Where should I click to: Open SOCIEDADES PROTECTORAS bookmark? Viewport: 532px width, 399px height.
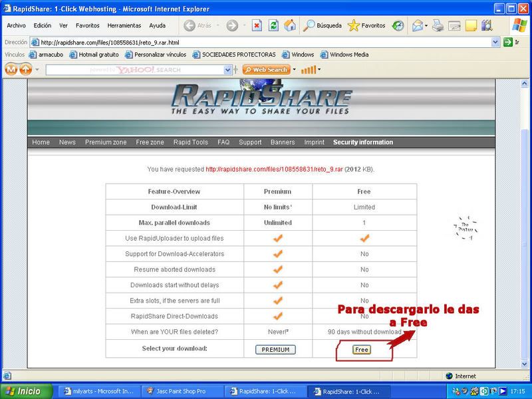point(234,55)
